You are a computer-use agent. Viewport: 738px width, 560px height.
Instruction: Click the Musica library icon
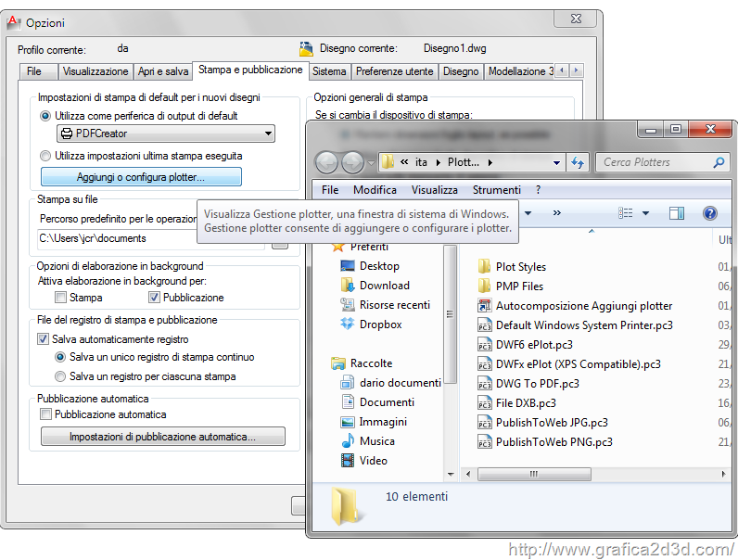(x=348, y=441)
